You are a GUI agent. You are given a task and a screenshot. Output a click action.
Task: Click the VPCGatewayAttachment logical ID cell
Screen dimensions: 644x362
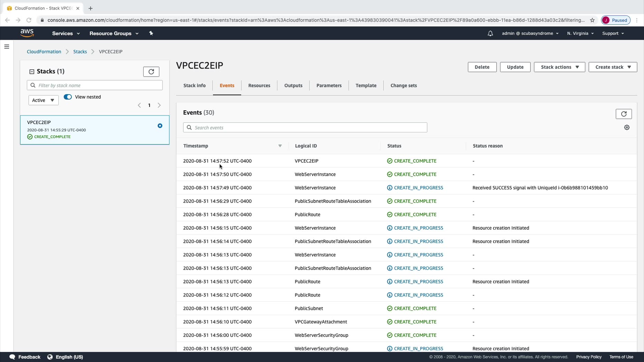coord(321,322)
